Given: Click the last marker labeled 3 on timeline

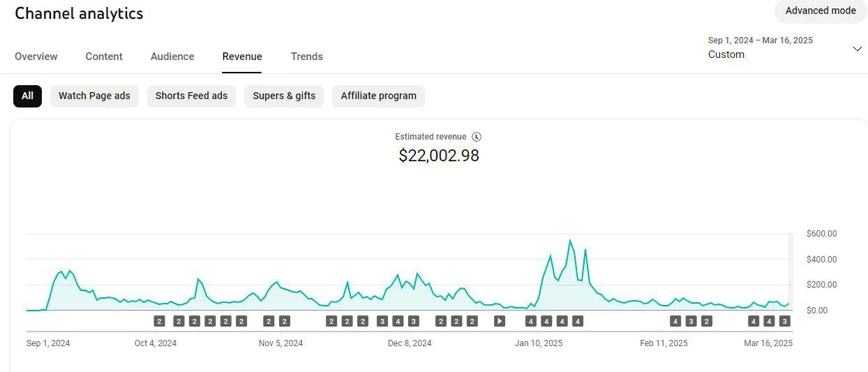Looking at the screenshot, I should point(784,321).
